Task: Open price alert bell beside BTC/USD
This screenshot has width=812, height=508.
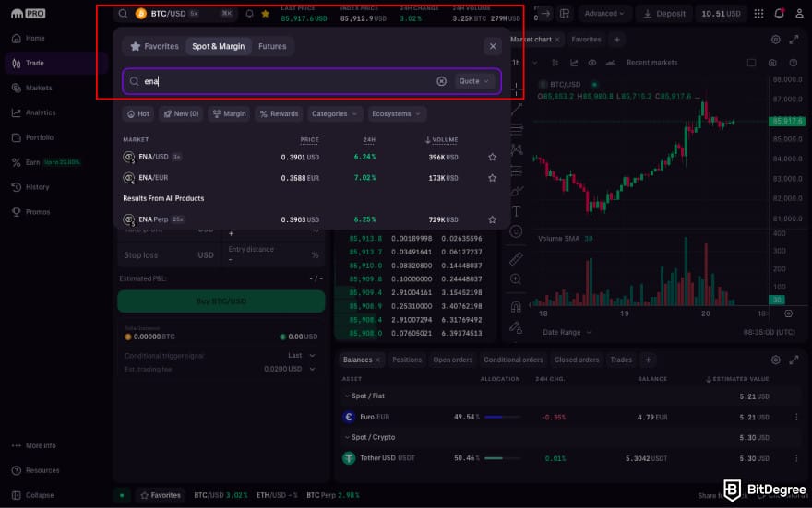Action: click(x=250, y=14)
